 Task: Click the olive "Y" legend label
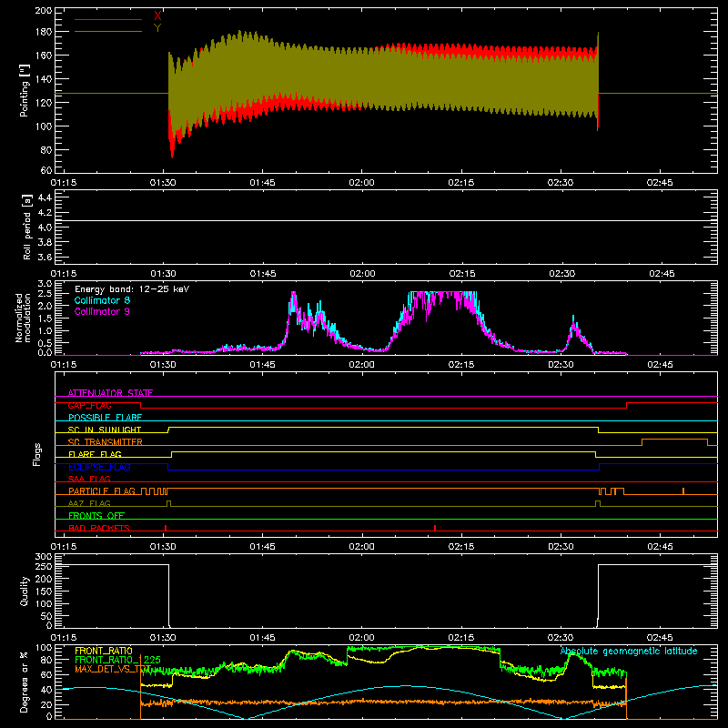pyautogui.click(x=157, y=28)
